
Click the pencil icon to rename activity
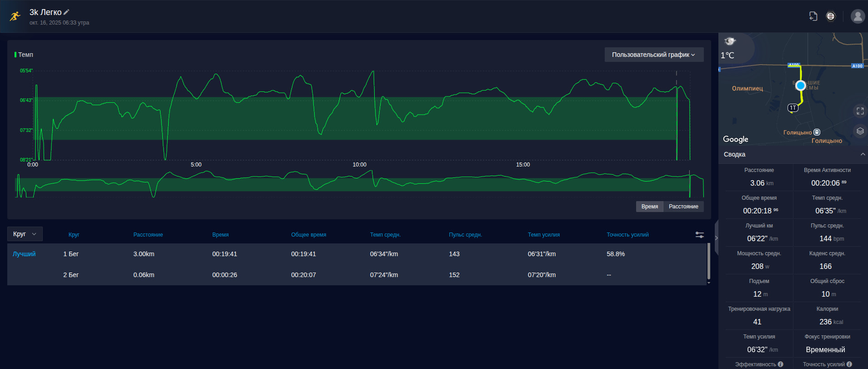click(66, 12)
